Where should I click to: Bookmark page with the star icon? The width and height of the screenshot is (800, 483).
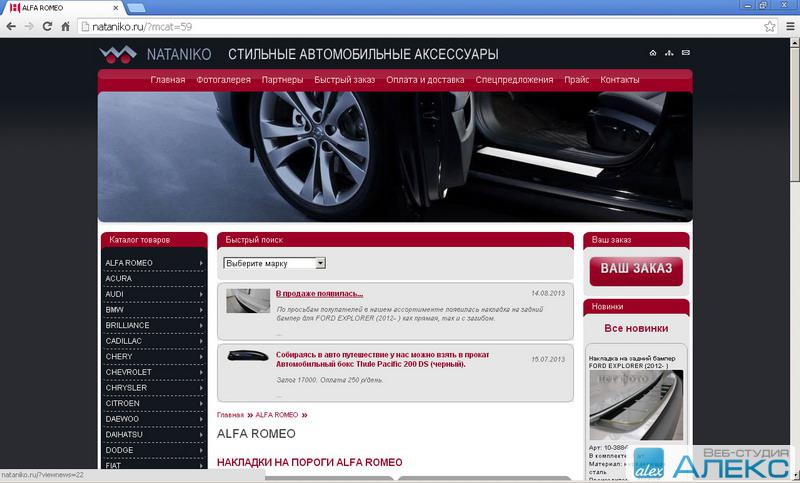769,26
